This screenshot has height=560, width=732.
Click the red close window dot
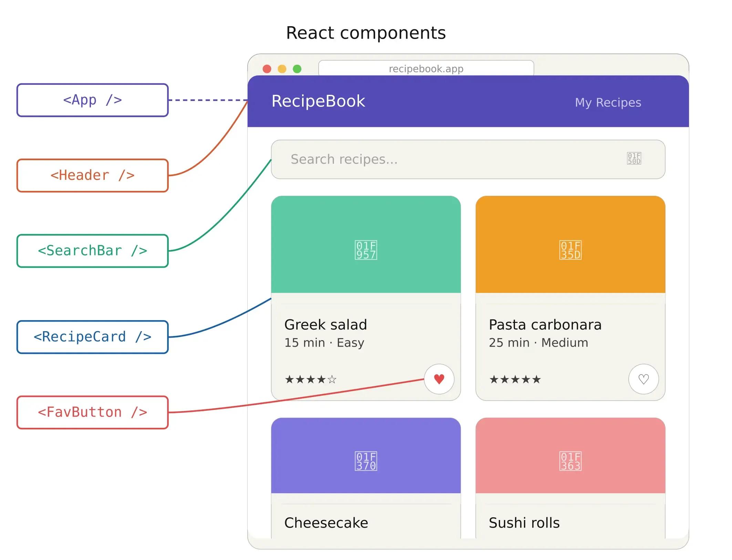pyautogui.click(x=267, y=69)
